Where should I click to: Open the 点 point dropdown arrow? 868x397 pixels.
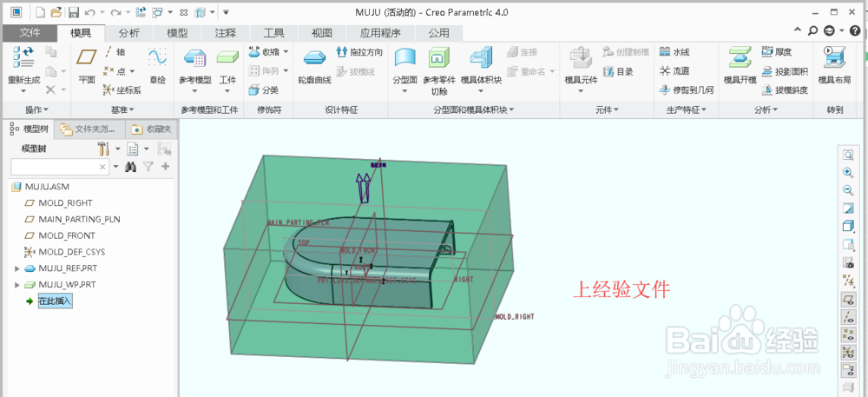coord(132,71)
